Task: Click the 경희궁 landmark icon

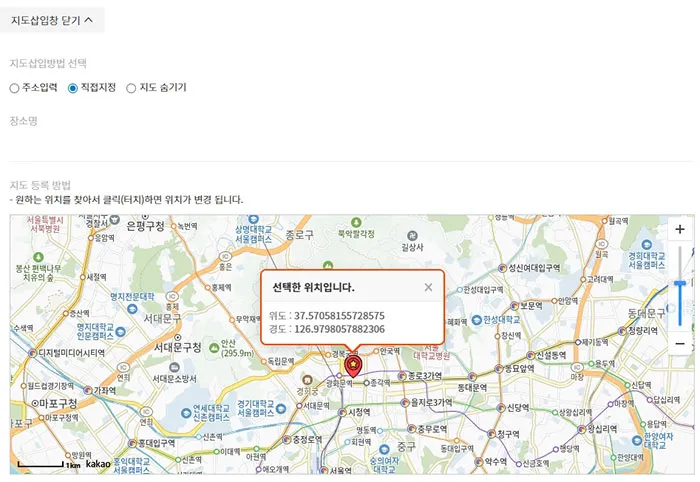Action: point(307,380)
